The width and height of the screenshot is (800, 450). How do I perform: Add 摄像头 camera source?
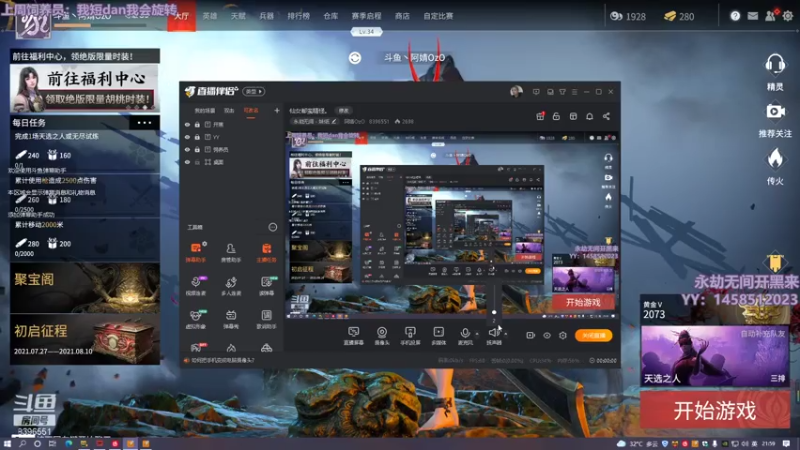click(x=382, y=336)
